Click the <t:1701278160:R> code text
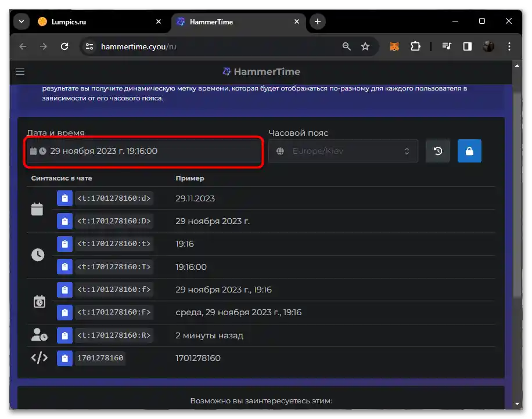The height and width of the screenshot is (419, 532). pos(114,335)
